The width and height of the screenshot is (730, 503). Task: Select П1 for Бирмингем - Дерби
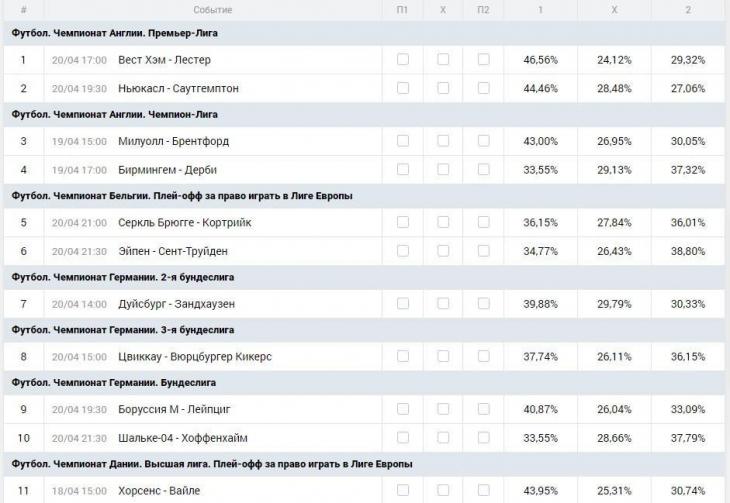pyautogui.click(x=402, y=169)
